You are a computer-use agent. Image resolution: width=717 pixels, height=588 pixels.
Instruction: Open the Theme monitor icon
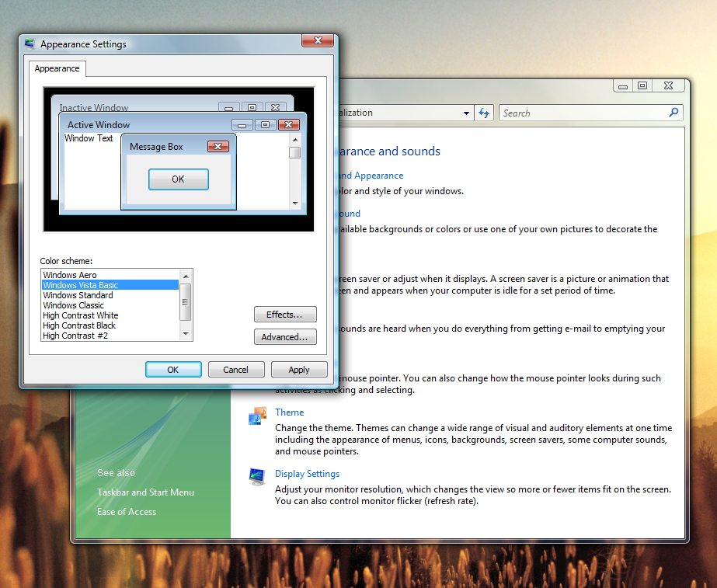coord(257,416)
